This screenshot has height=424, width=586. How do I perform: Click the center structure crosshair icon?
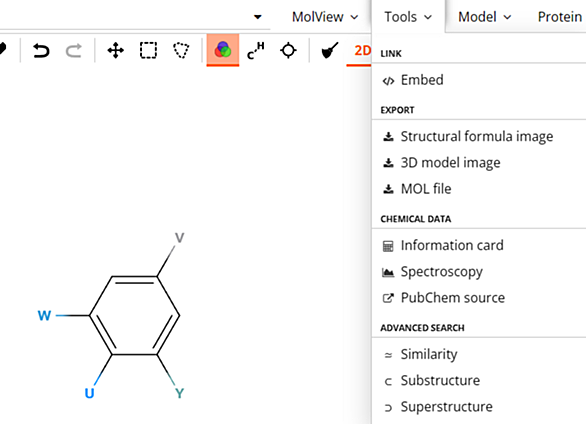tap(288, 50)
